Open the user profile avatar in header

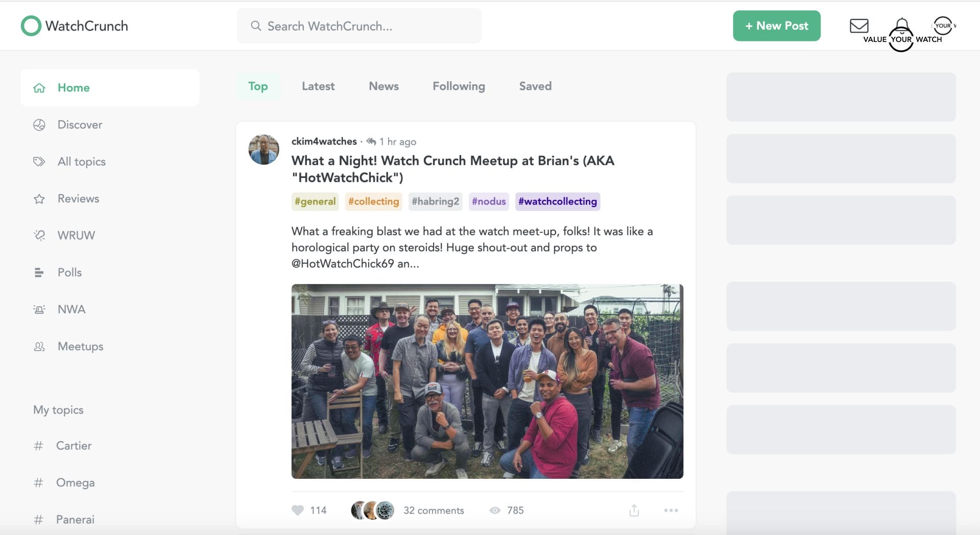click(x=943, y=26)
